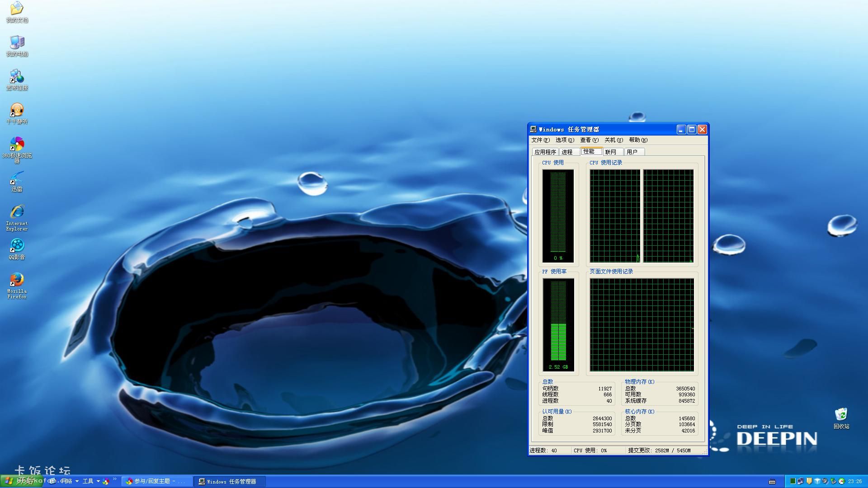The image size is (868, 488).
Task: Click the 句柄数 value 11927
Action: [605, 389]
